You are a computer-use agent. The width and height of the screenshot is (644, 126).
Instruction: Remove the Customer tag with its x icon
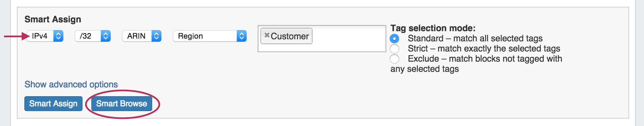[x=267, y=35]
